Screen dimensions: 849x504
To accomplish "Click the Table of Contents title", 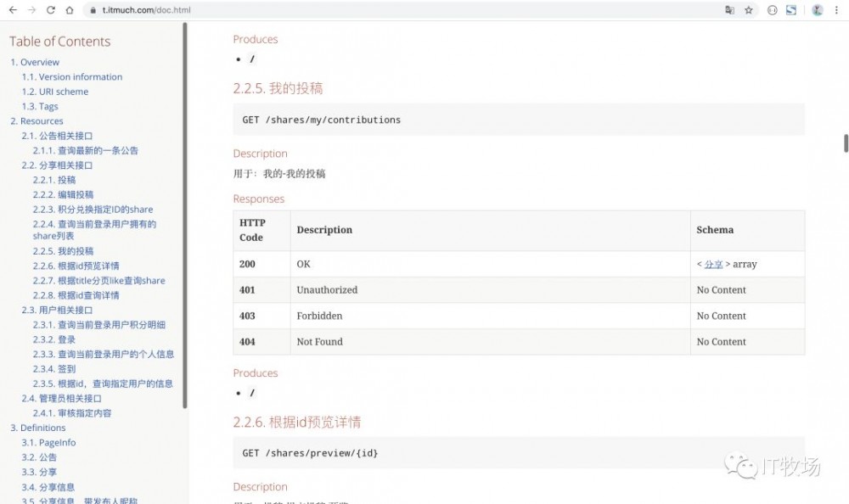I will (59, 41).
